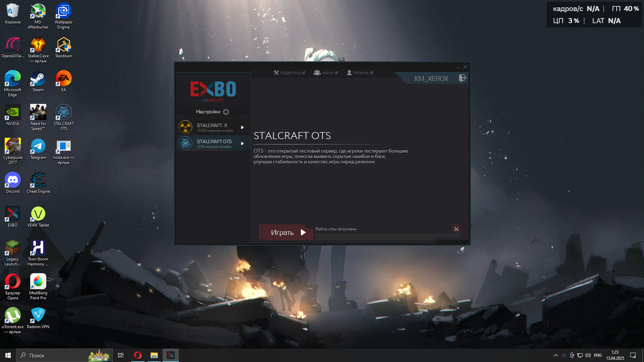Minimize the EXBO launcher window

457,67
